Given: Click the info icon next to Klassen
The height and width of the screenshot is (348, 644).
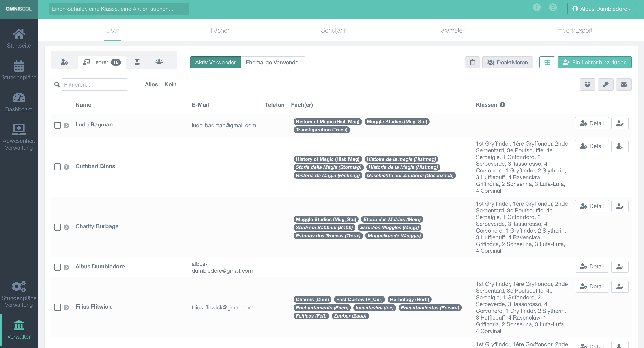Looking at the screenshot, I should pos(502,105).
